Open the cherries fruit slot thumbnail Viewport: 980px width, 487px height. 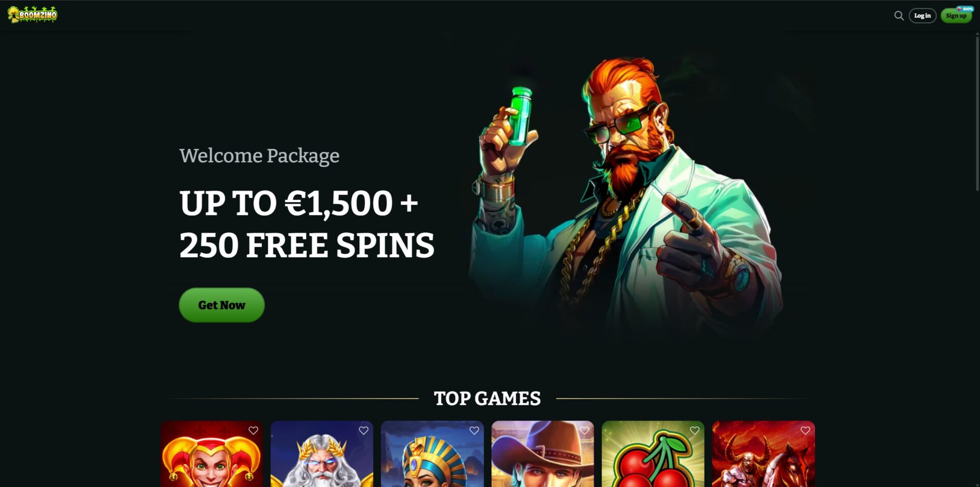tap(653, 454)
